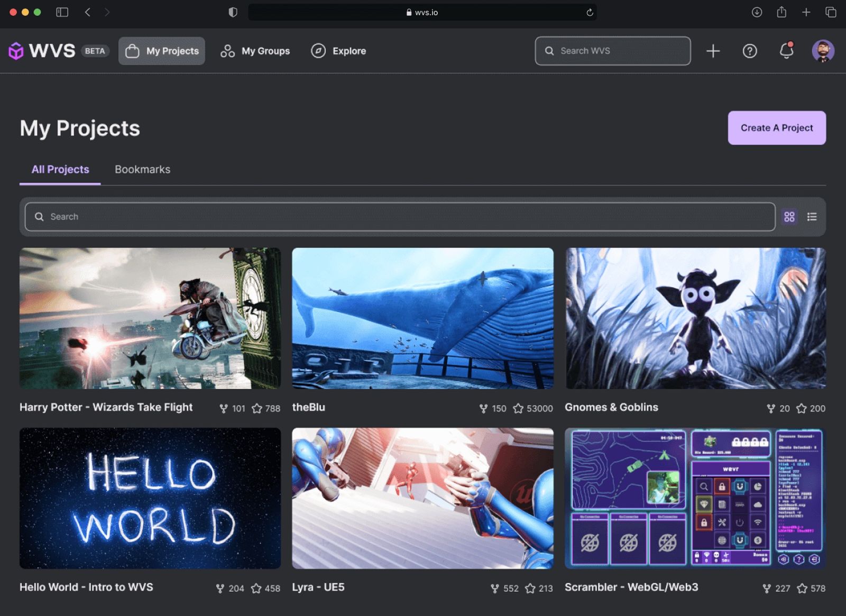Click the plus icon to add new content
Image resolution: width=846 pixels, height=616 pixels.
[713, 51]
